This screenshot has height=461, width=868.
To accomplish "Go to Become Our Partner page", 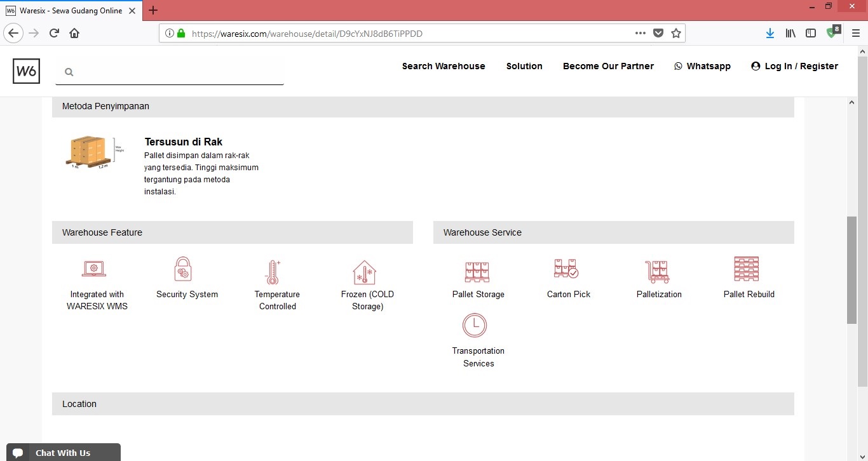I will (608, 66).
